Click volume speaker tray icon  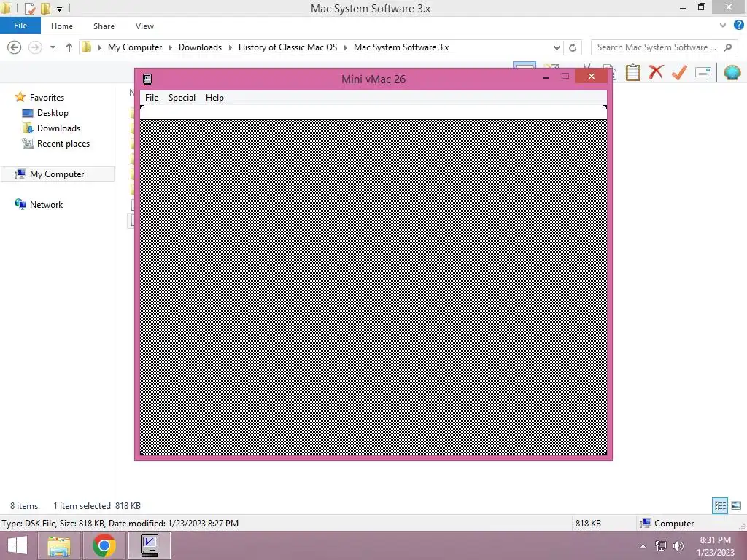(x=678, y=546)
